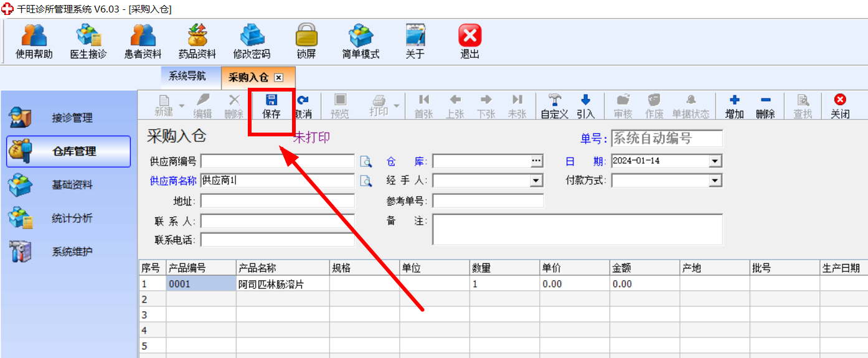Open 医生接诊 from top toolbar
This screenshot has height=358, width=868.
pos(88,41)
